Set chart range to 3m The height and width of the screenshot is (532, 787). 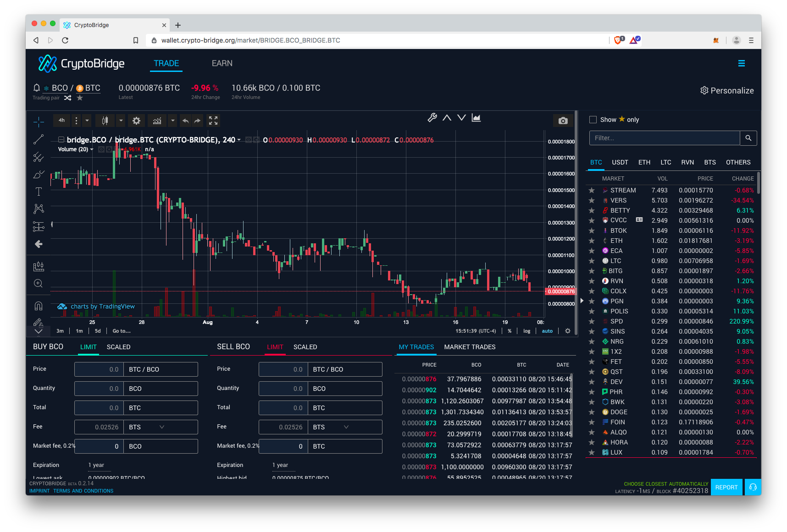tap(60, 331)
